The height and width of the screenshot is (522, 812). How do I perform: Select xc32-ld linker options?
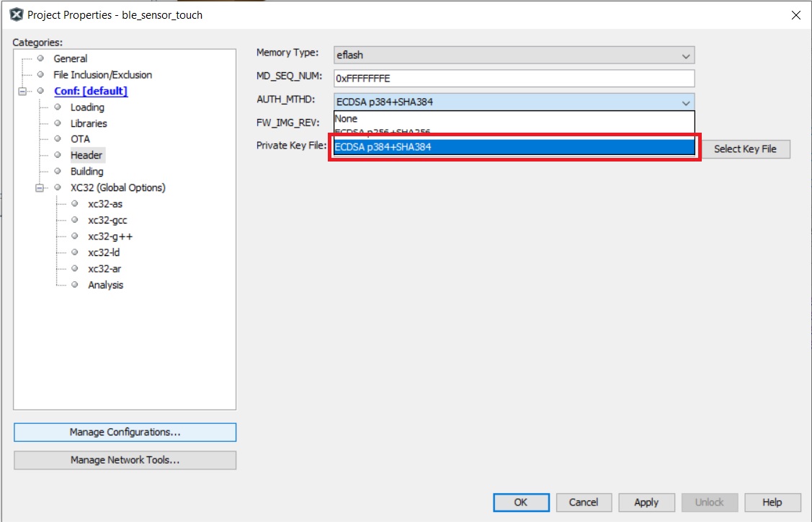tap(104, 253)
